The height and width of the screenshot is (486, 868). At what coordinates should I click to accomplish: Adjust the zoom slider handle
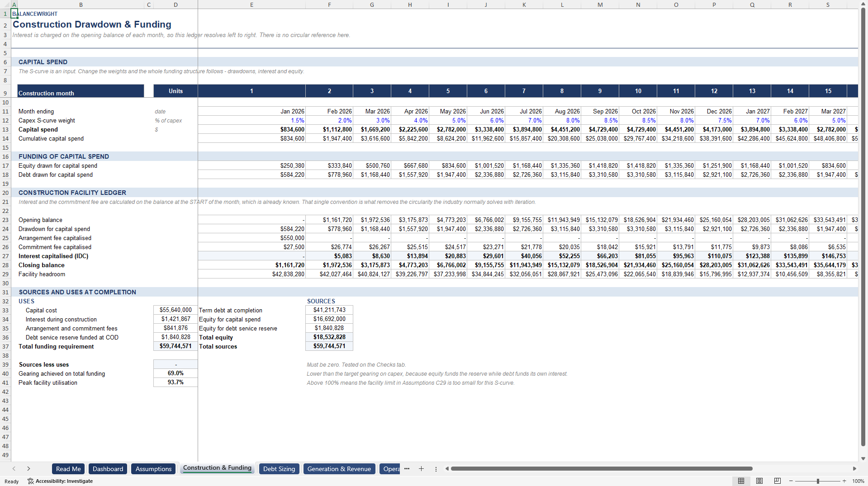tap(818, 481)
